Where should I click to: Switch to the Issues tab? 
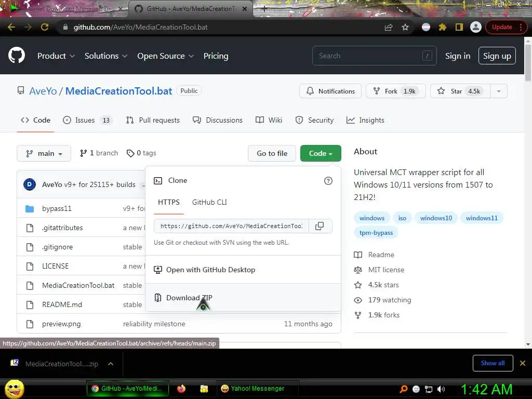[87, 120]
